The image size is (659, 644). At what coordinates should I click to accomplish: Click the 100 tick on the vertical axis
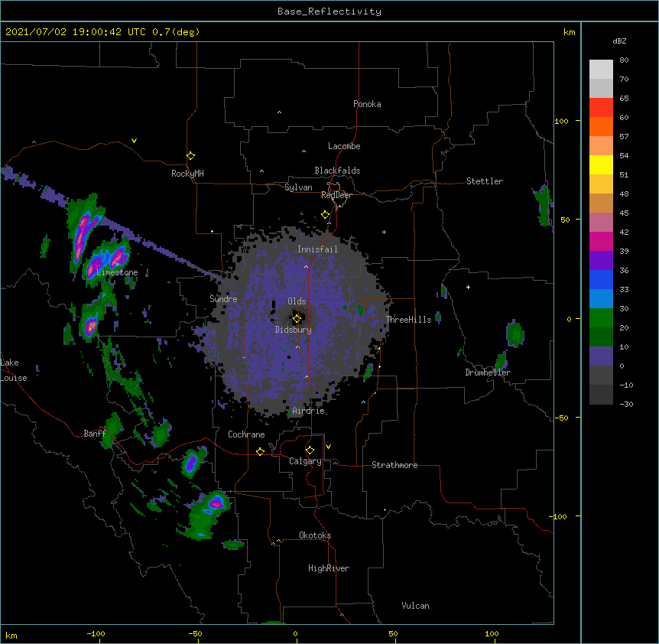click(x=561, y=121)
